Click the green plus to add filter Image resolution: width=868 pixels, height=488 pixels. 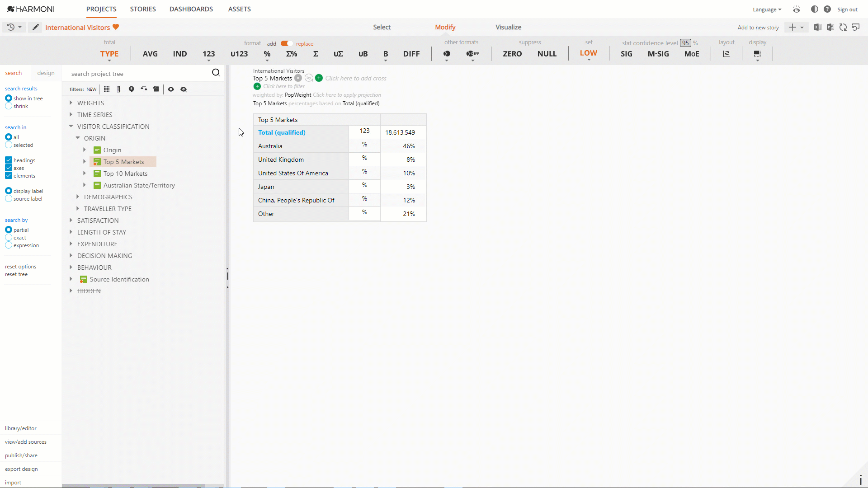(x=257, y=86)
